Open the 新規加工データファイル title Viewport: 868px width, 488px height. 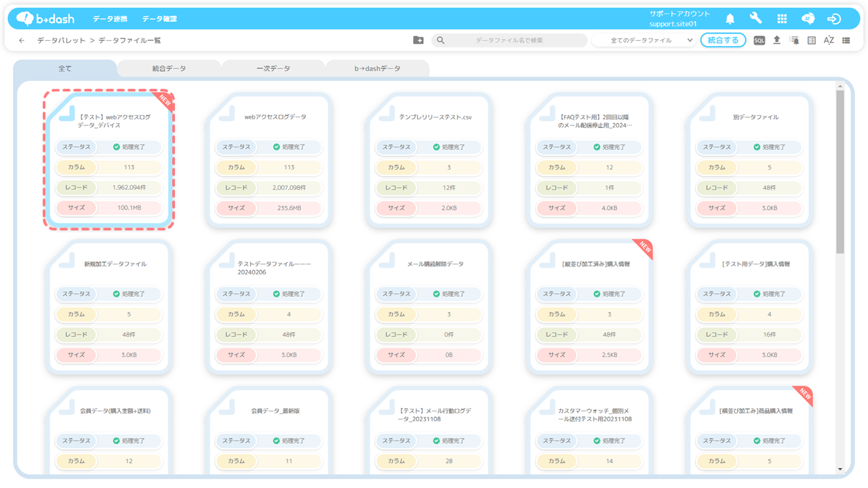tap(115, 264)
